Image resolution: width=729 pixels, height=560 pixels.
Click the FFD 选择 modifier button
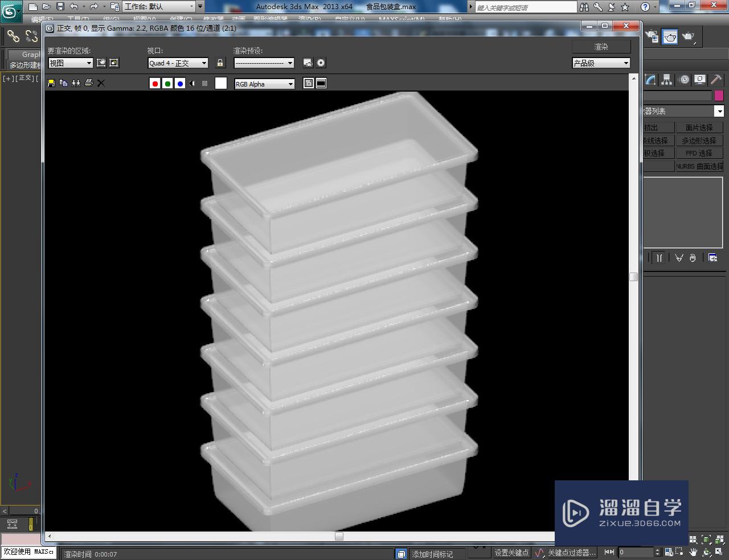tap(699, 153)
